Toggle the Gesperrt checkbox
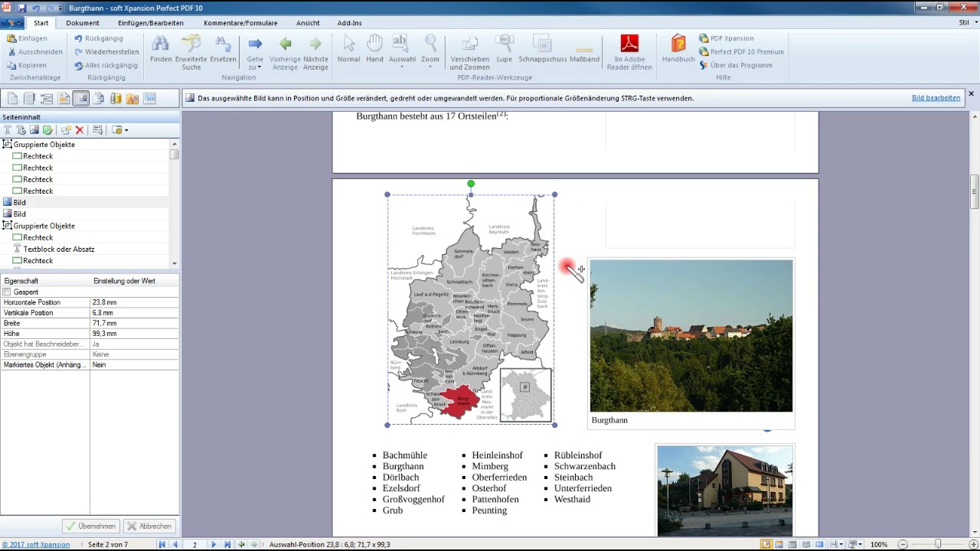Screen dimensions: 980x551 click(x=8, y=292)
